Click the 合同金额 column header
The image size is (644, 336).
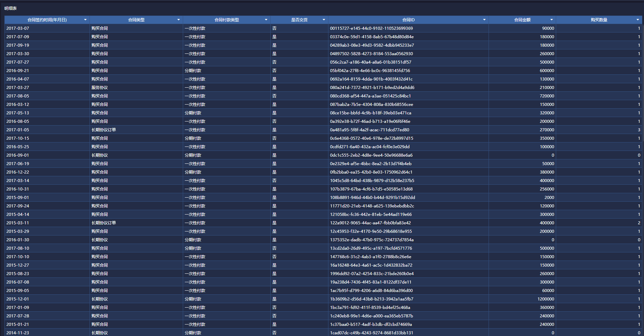click(x=522, y=20)
